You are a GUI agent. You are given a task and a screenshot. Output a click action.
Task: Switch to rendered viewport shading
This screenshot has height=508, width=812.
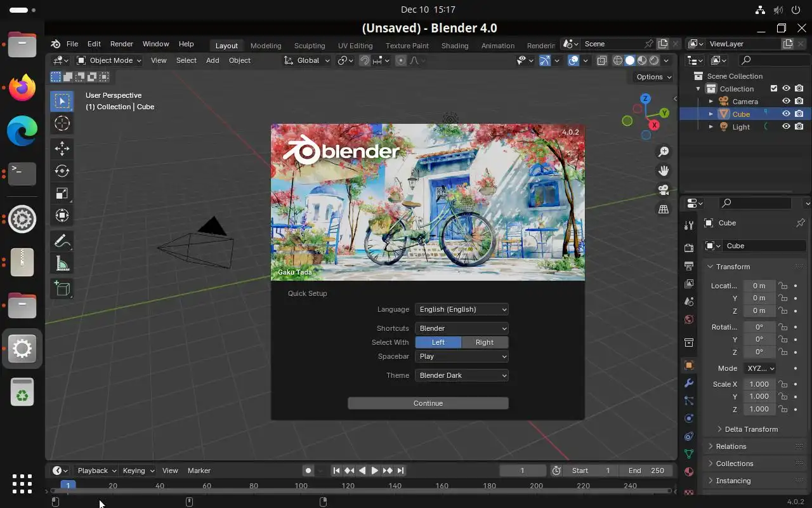click(654, 60)
